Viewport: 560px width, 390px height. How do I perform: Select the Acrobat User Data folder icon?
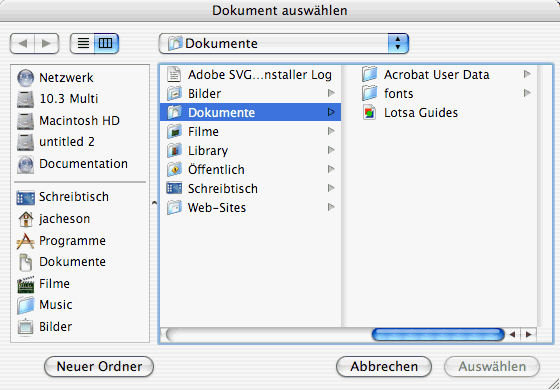[370, 75]
